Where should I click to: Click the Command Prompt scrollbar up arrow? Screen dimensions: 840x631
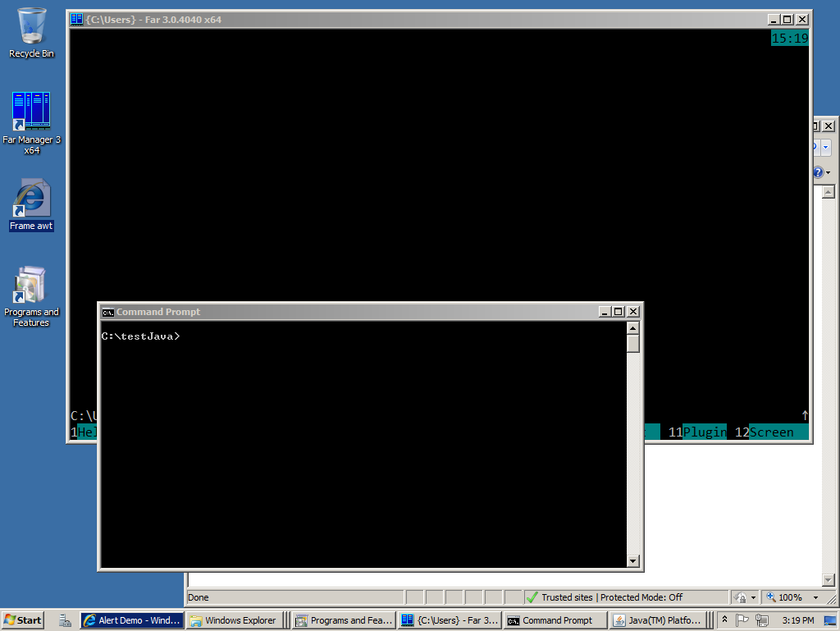632,328
